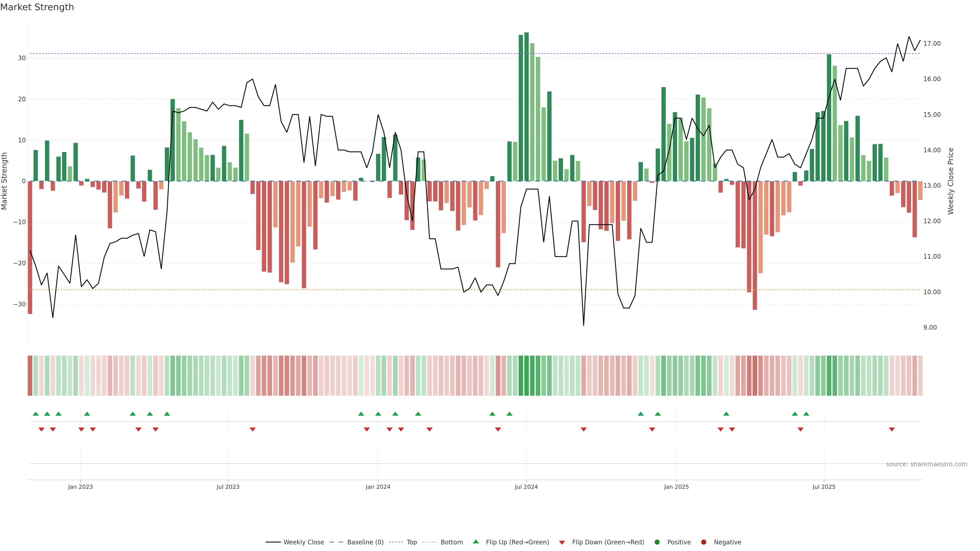Click the green Positive circle legend icon
This screenshot has height=551, width=980.
tap(657, 542)
